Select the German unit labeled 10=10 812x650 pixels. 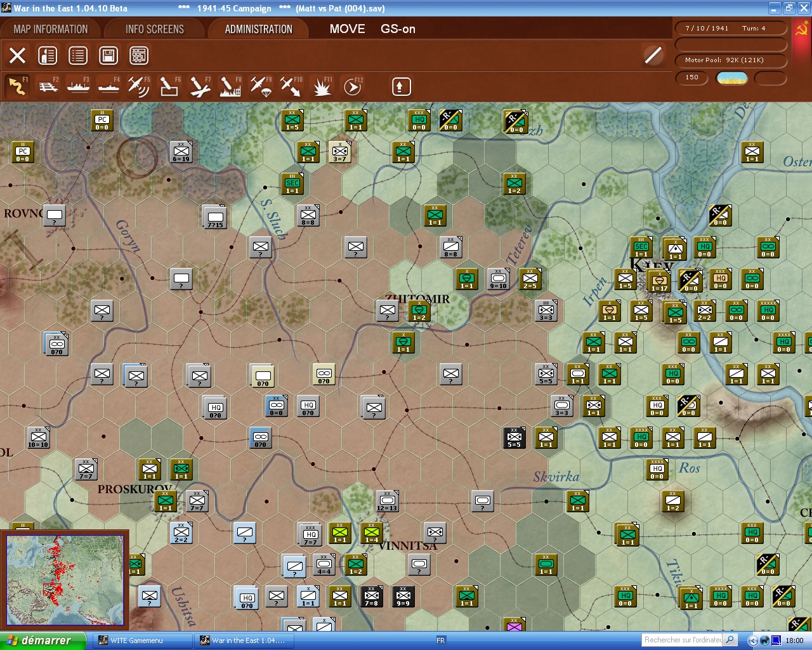(39, 437)
